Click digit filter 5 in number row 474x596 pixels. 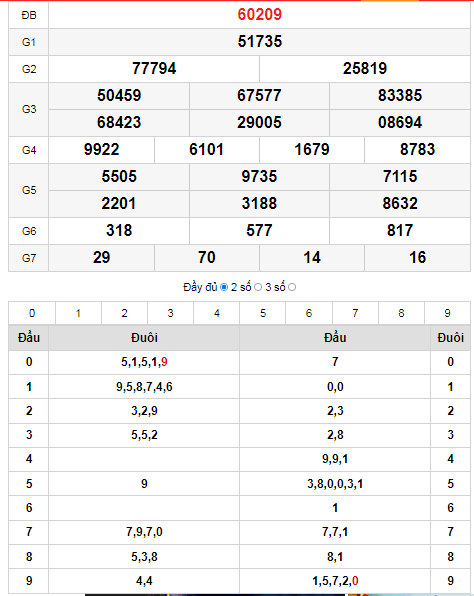[263, 313]
